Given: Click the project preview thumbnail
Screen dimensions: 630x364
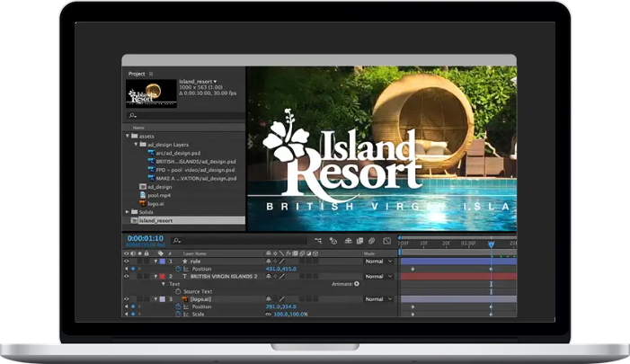Looking at the screenshot, I should click(x=151, y=93).
